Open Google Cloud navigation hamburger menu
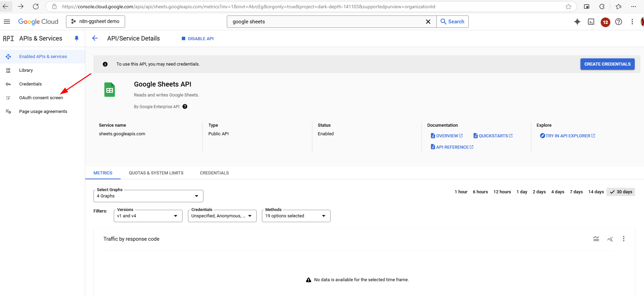The image size is (644, 297). coord(7,22)
